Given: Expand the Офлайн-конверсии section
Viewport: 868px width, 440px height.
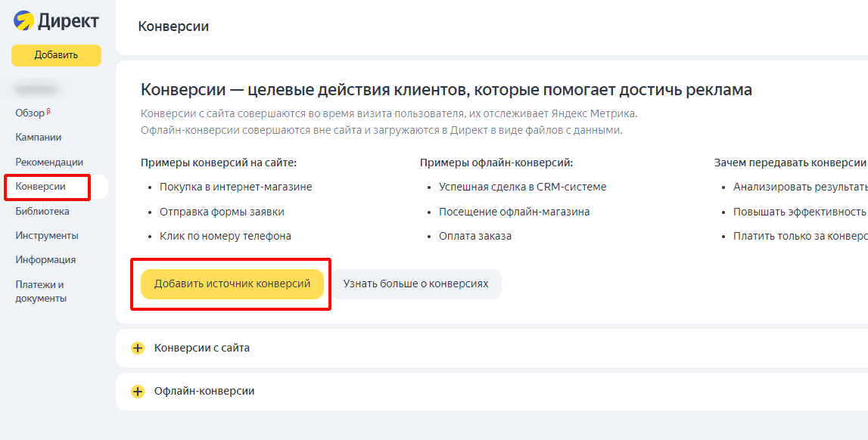Looking at the screenshot, I should pos(204,392).
